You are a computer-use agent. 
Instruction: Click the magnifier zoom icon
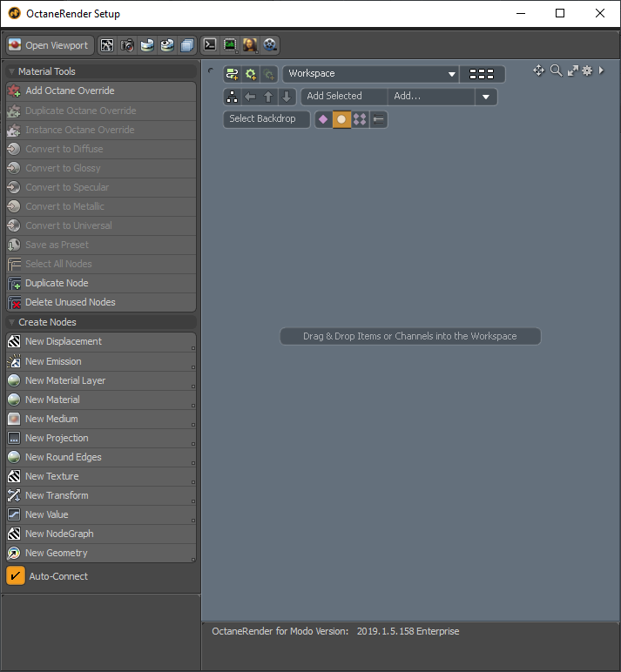click(x=556, y=71)
